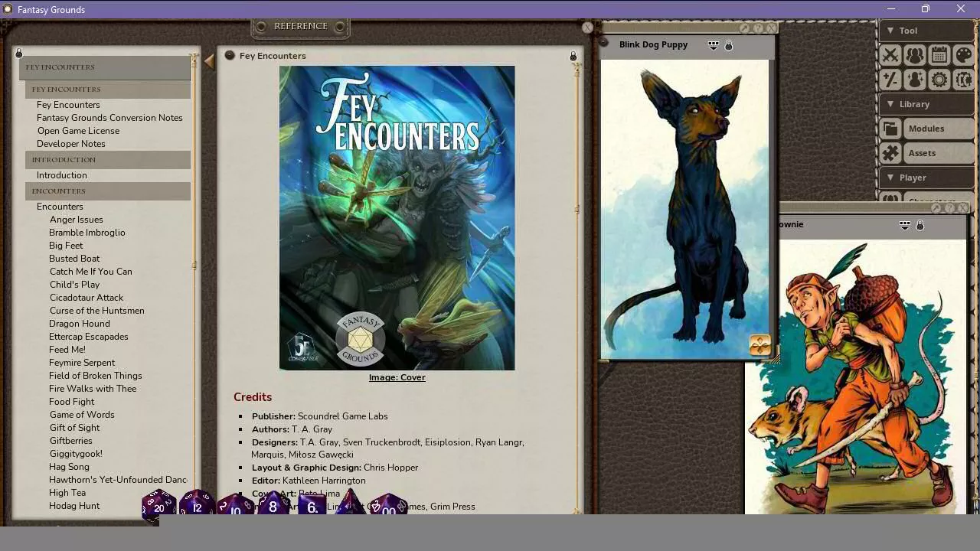Open the Curse of the Huntsmen encounter
The width and height of the screenshot is (980, 551).
tap(97, 311)
